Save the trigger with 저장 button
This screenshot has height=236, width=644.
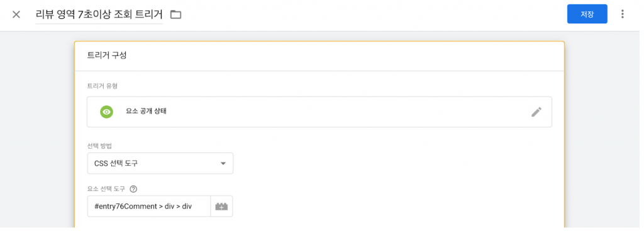[x=587, y=14]
